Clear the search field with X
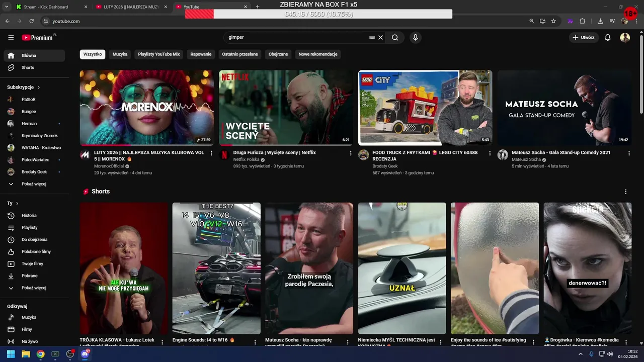Screen dimensions: 644x362 [381, 38]
